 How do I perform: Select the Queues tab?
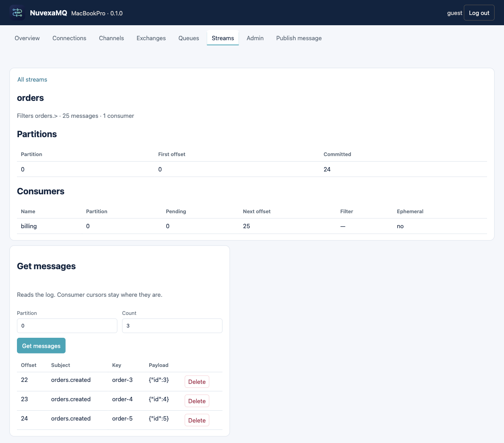[189, 38]
